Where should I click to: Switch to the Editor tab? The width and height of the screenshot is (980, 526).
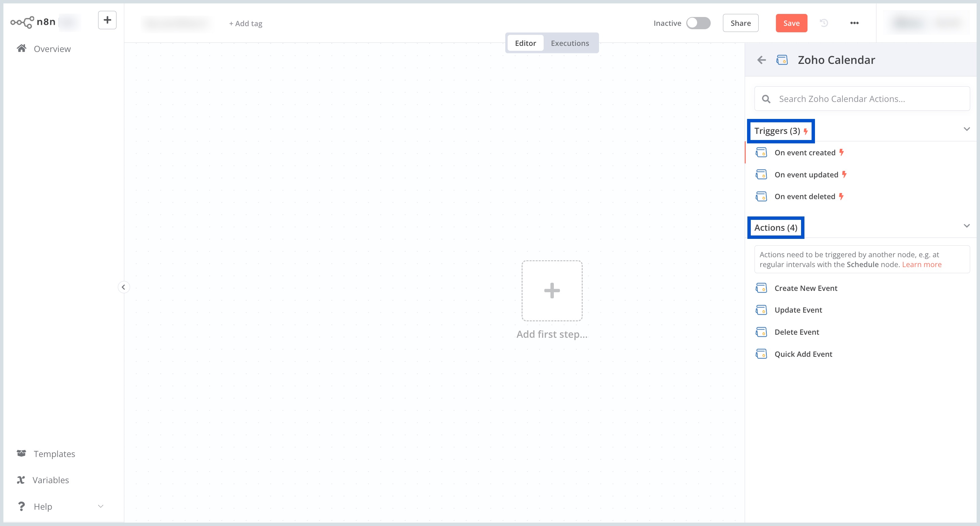525,43
